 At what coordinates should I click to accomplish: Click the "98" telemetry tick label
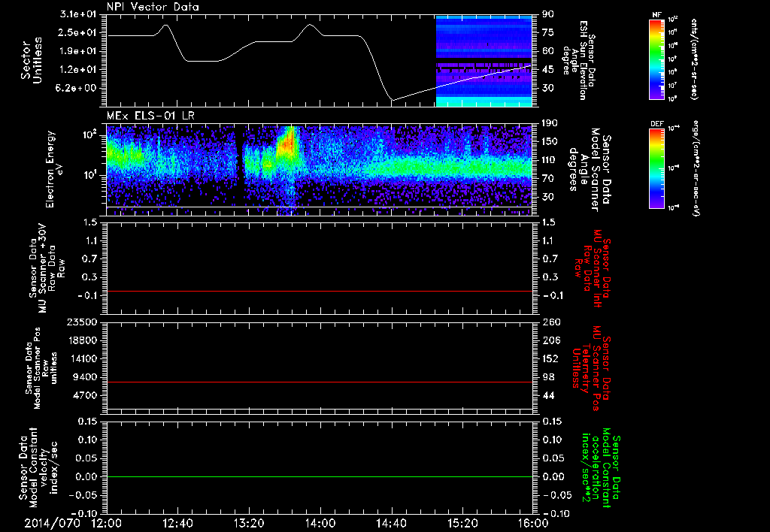click(x=548, y=377)
